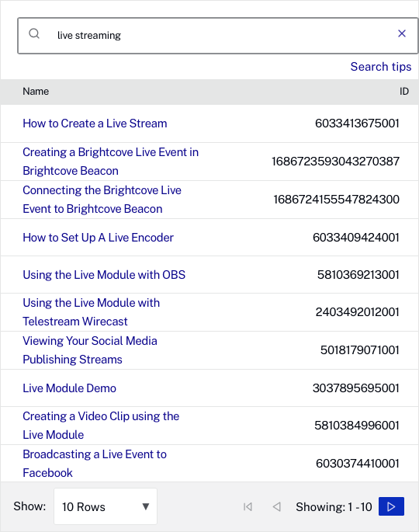Expand the 10 Rows dropdown
Screen dimensions: 419x532
click(x=106, y=506)
